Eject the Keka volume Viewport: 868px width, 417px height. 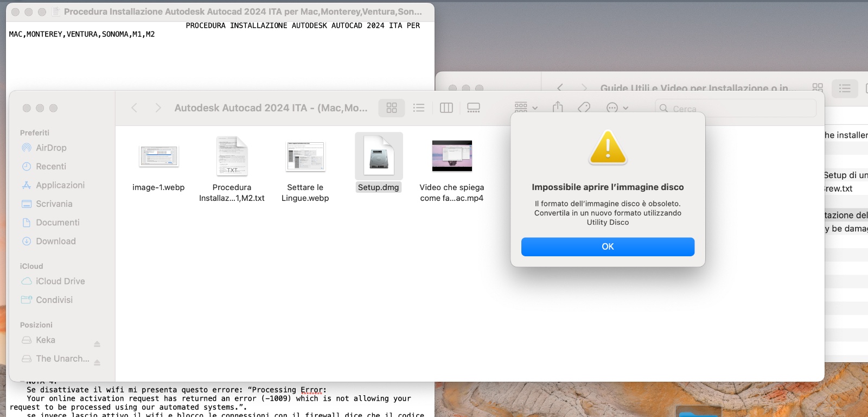97,344
